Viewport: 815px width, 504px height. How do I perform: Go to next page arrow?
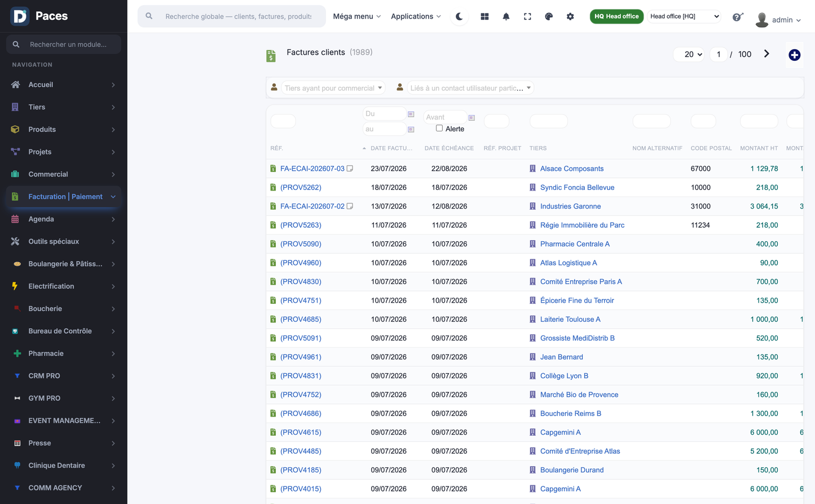766,54
